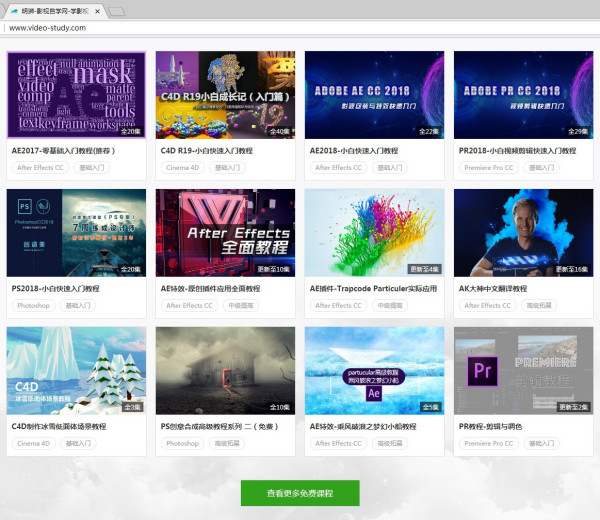Viewport: 600px width, 520px height.
Task: Click After Effects CC tag under Trapcode Particuler course
Action: pos(338,305)
